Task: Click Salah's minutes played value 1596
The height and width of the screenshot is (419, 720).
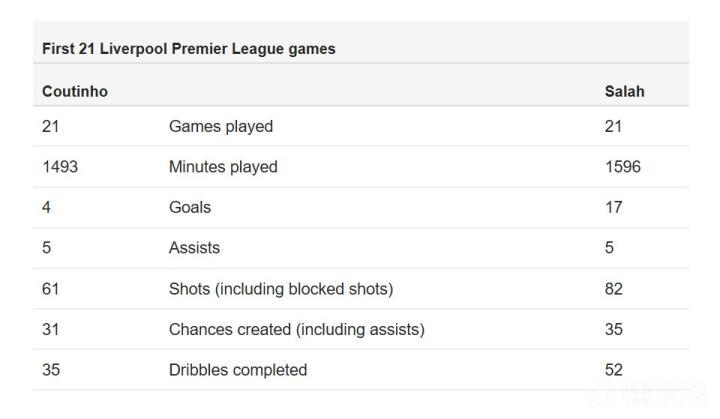Action: 622,167
